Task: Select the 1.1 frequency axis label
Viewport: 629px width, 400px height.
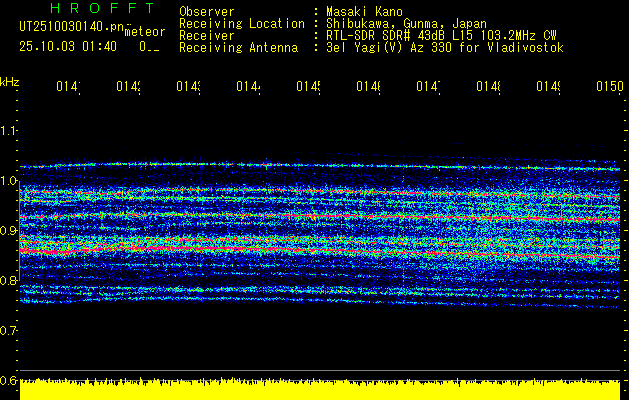Action: point(9,131)
